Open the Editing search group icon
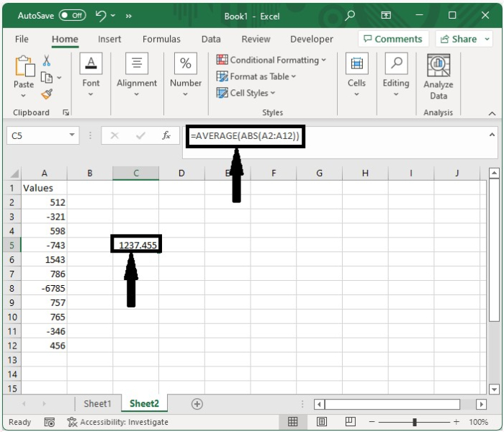The width and height of the screenshot is (504, 432). click(396, 63)
